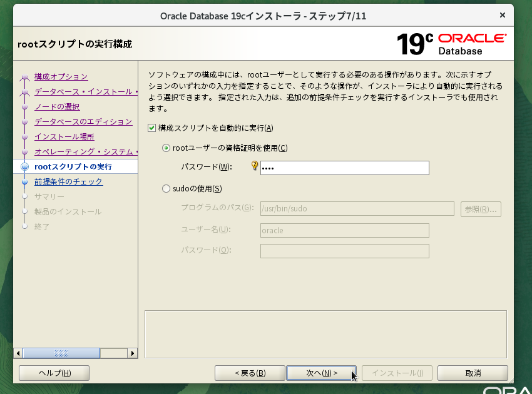Click the step list scrollbar left arrow
Viewport: 532px width, 394px height.
[18, 353]
